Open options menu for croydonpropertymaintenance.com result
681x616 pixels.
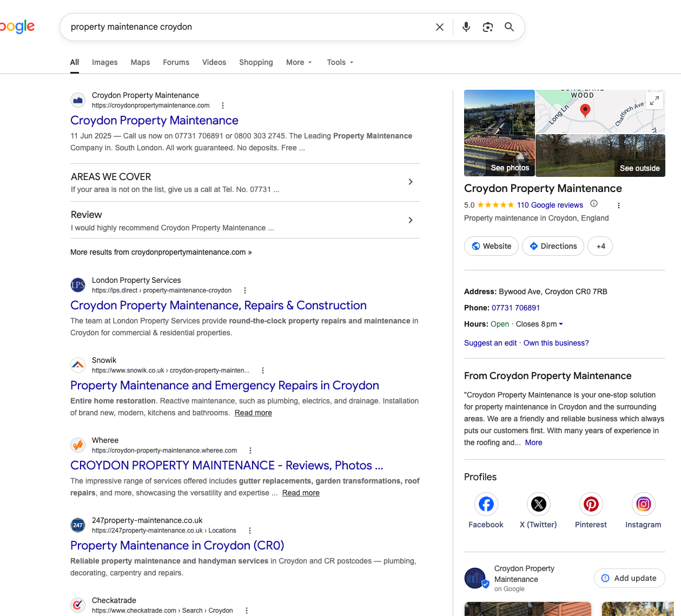pyautogui.click(x=223, y=105)
